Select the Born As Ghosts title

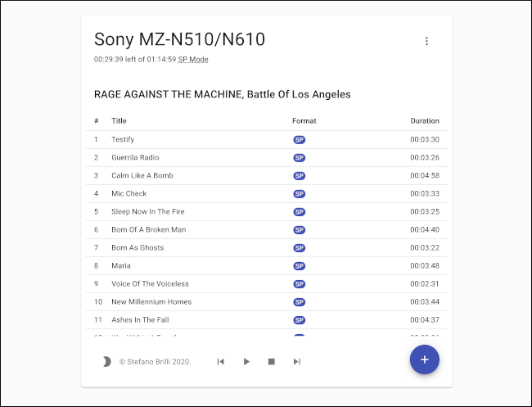(x=138, y=248)
